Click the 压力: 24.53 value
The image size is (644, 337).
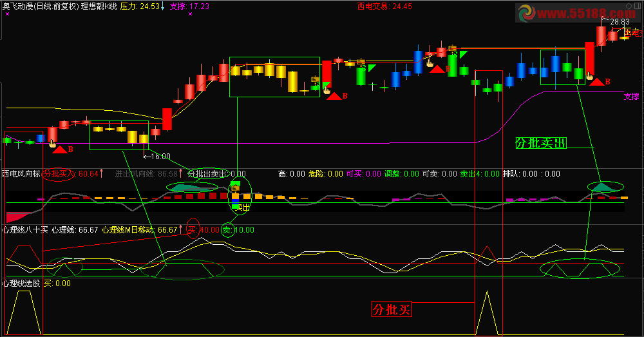point(140,6)
